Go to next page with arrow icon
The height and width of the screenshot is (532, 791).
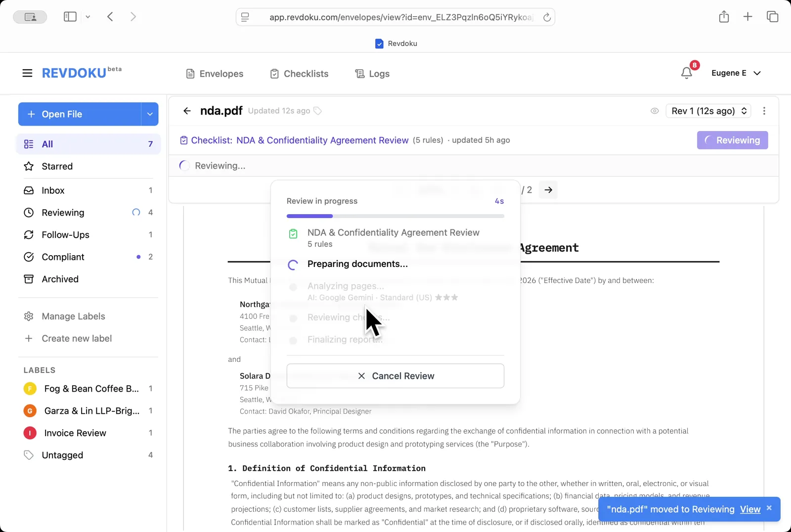[x=548, y=190]
